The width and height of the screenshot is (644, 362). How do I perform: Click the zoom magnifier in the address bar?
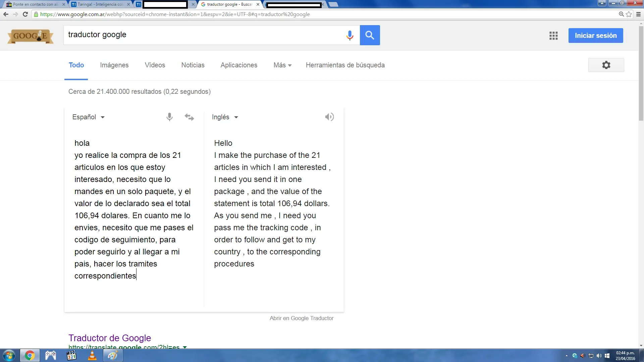tap(621, 14)
